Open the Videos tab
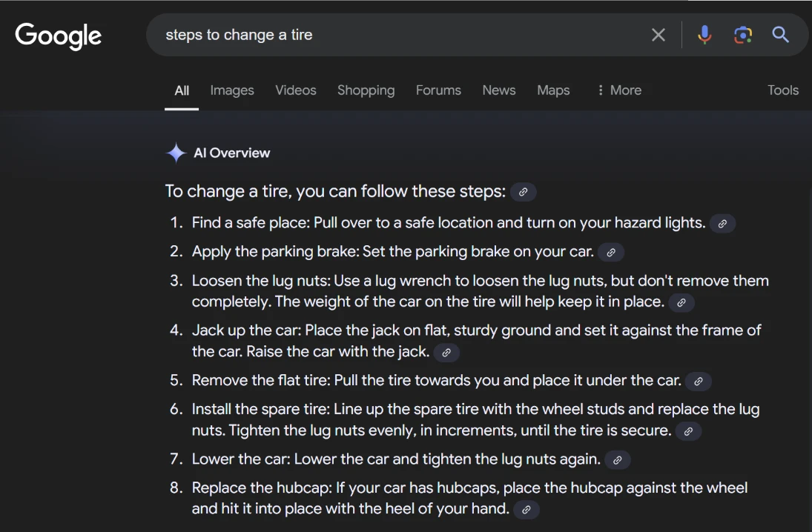 click(x=295, y=90)
